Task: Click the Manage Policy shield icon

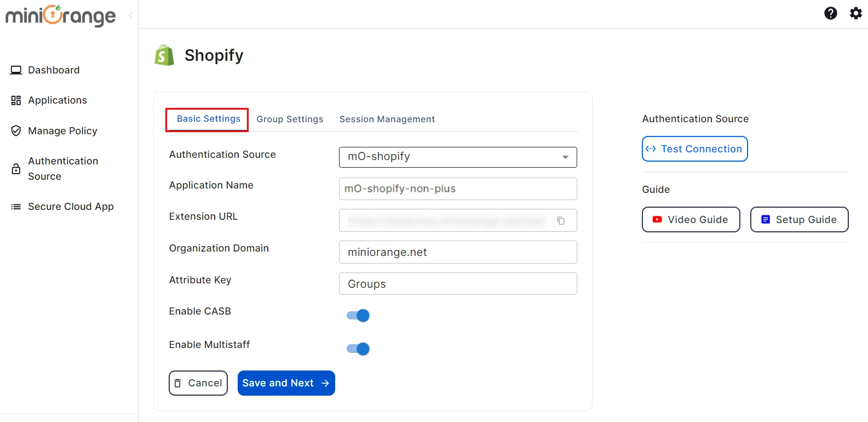Action: 16,131
